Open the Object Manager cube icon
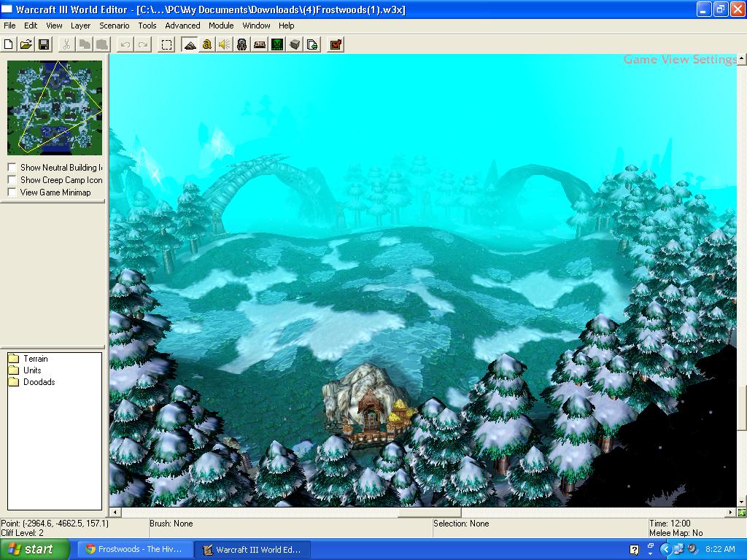Screen dimensions: 747x560 295,44
